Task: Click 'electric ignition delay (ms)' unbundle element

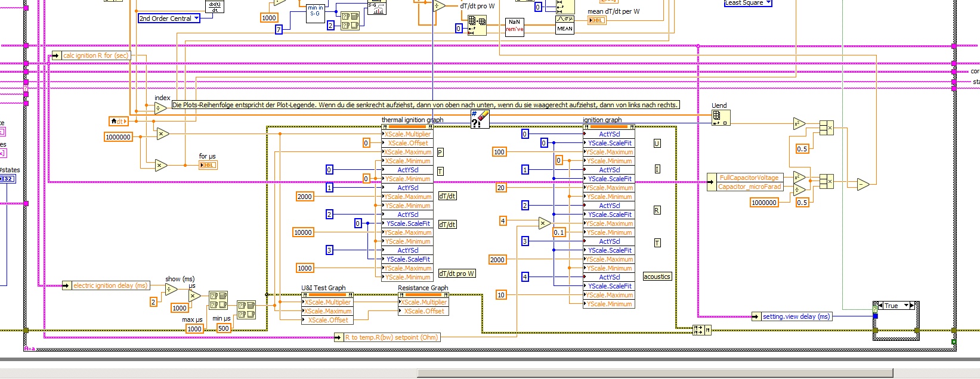Action: 106,285
